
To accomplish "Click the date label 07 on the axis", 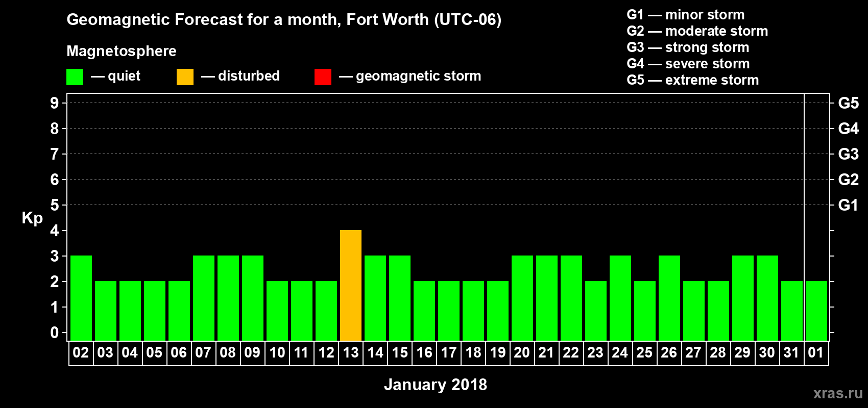I will tap(203, 352).
